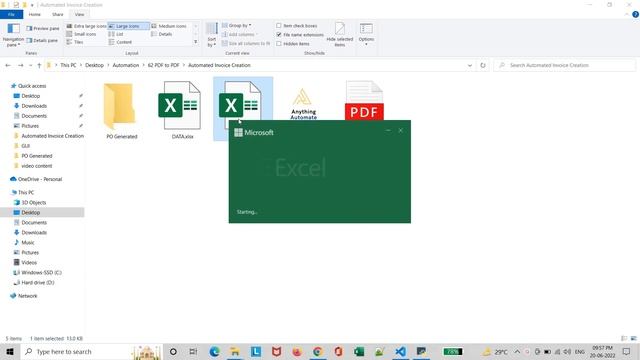Image resolution: width=640 pixels, height=360 pixels.
Task: Click 'This PC' in address breadcrumb
Action: (x=68, y=65)
